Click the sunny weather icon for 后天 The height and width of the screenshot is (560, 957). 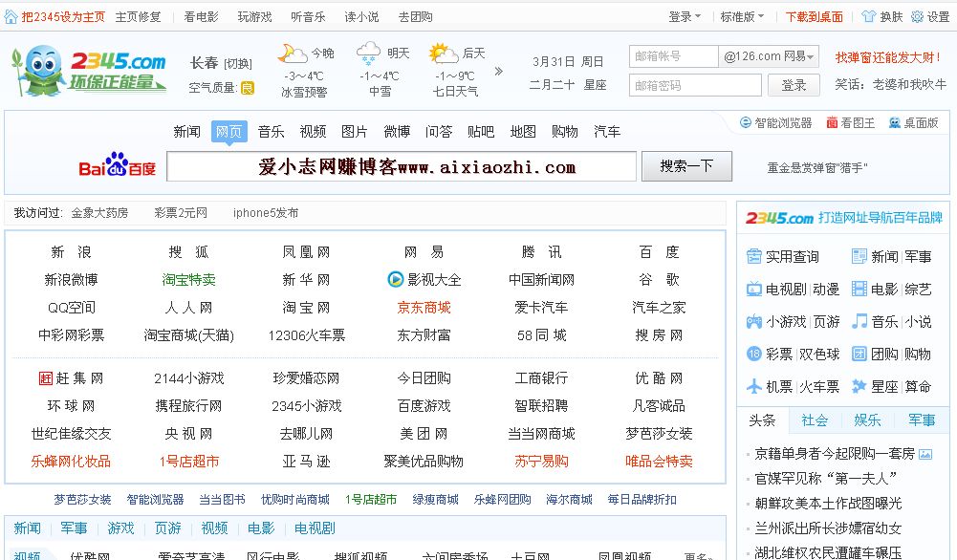(x=443, y=54)
